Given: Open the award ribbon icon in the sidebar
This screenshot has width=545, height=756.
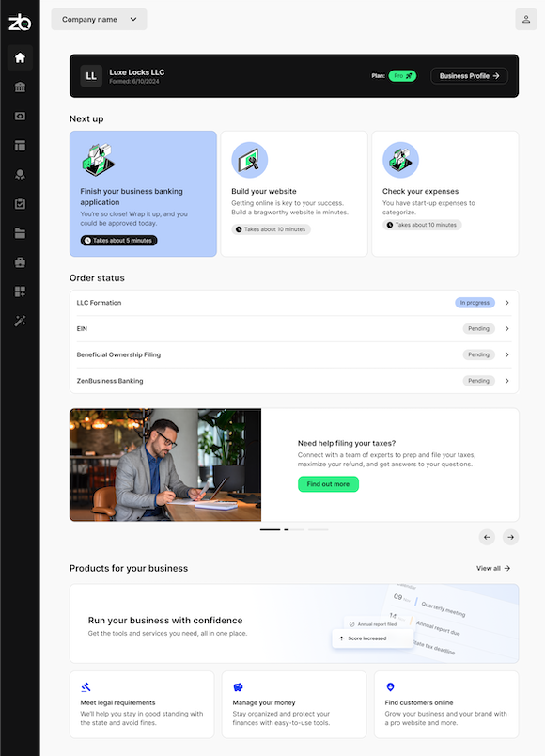Looking at the screenshot, I should coord(20,175).
